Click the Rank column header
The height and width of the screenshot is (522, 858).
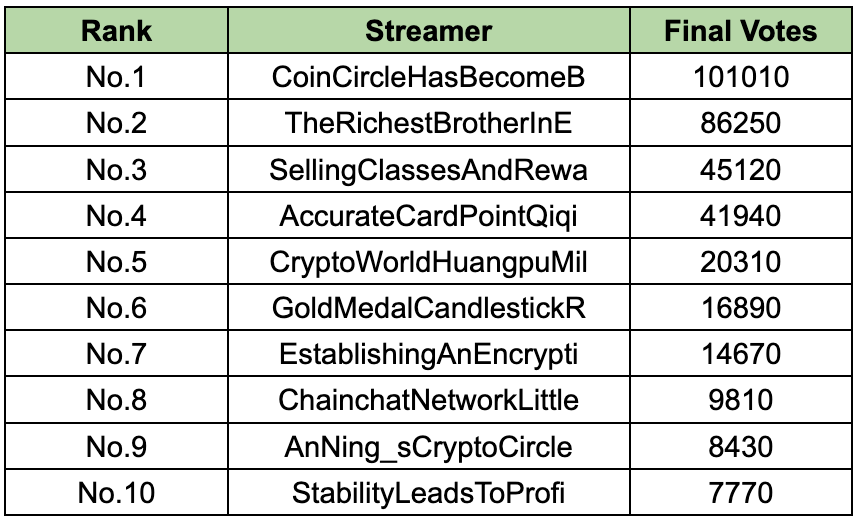pos(116,31)
